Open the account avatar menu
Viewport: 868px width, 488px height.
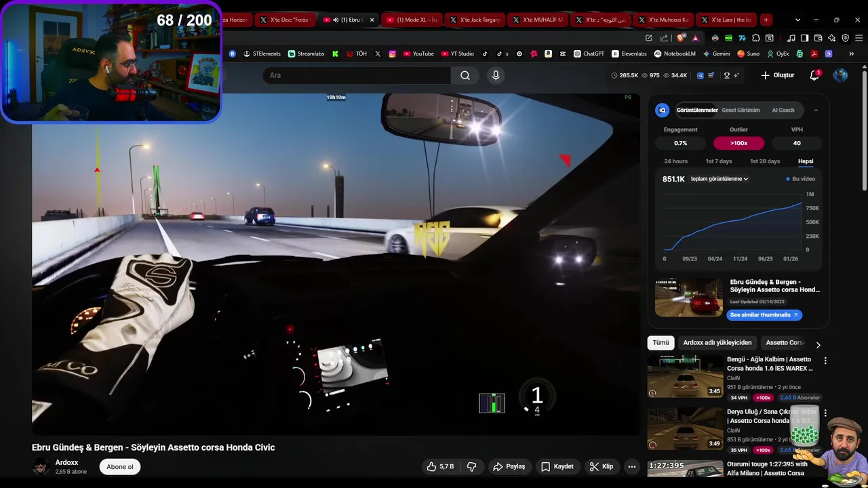coord(840,75)
